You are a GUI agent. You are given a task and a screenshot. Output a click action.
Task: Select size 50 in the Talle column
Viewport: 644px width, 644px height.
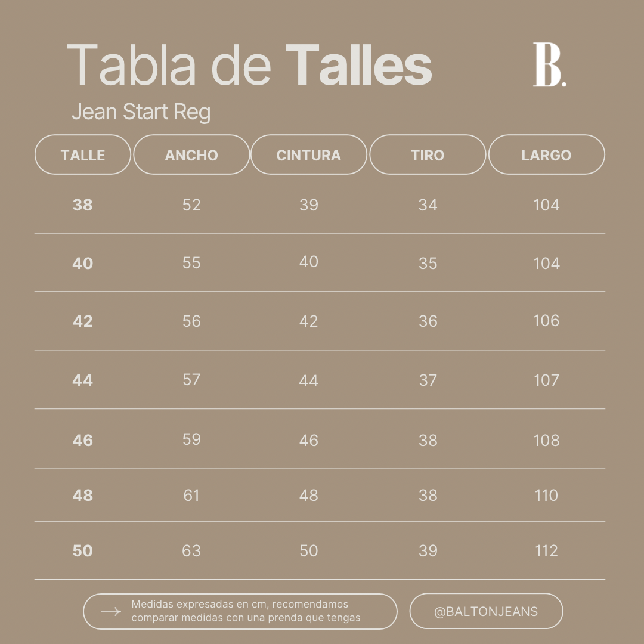82,551
